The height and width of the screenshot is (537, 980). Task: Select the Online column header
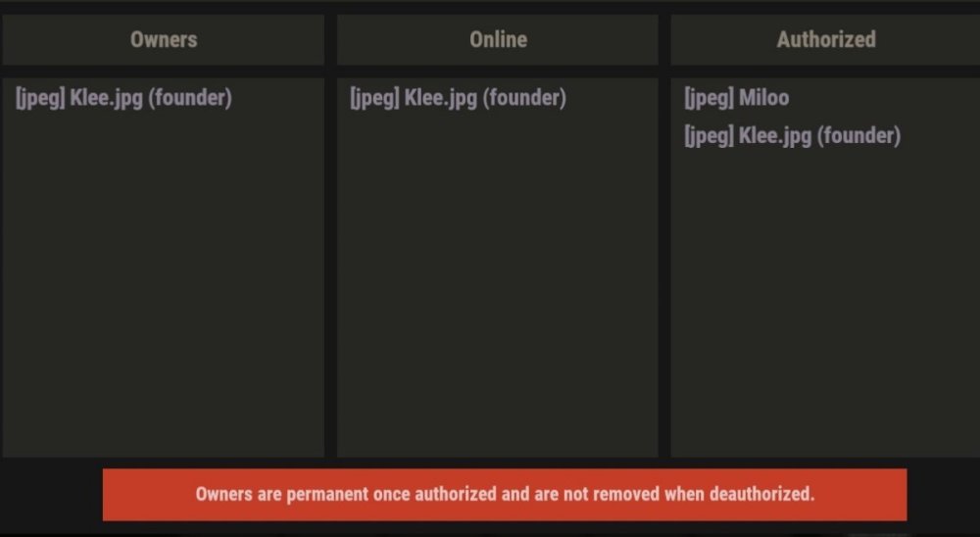(x=497, y=39)
